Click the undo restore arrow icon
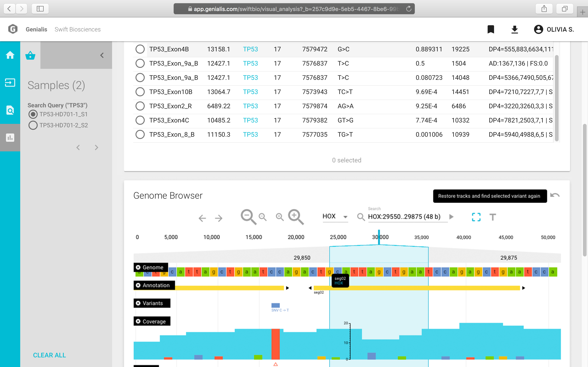Viewport: 588px width, 367px height. tap(555, 195)
